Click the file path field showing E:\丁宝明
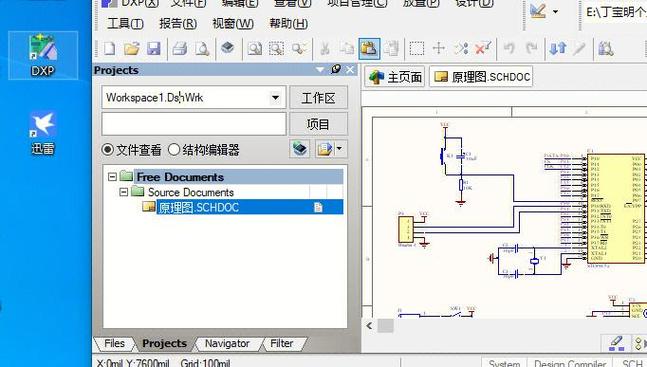Viewport: 647px width, 367px height. tap(614, 12)
